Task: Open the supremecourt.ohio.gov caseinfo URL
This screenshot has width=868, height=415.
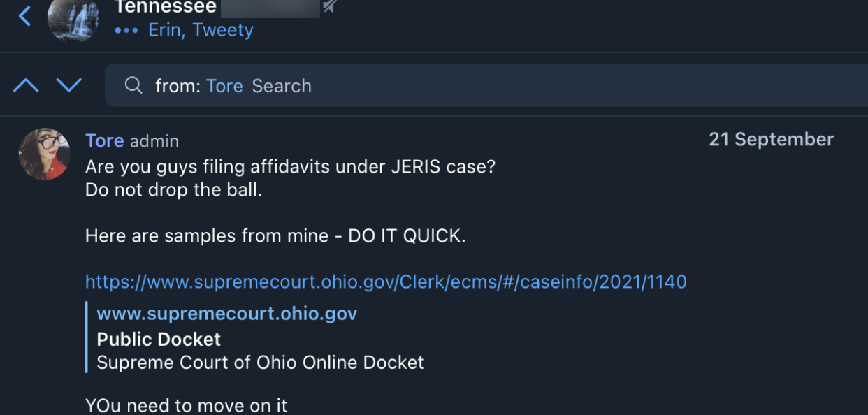Action: (x=386, y=282)
